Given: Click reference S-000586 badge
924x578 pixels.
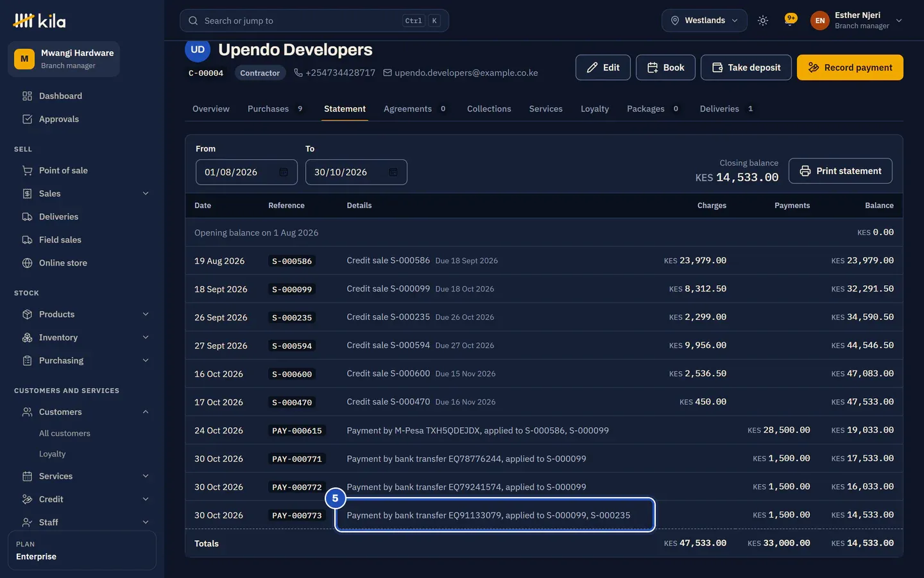Looking at the screenshot, I should [x=292, y=261].
